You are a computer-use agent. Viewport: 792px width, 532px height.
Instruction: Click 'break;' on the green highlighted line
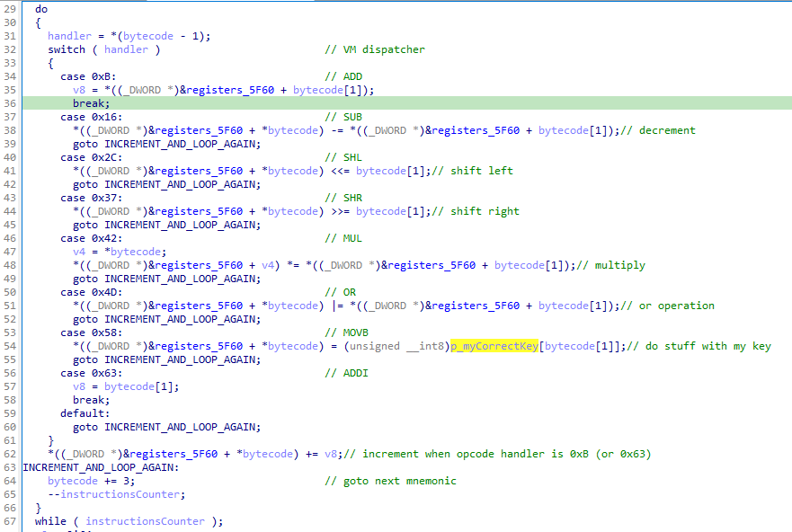pyautogui.click(x=92, y=103)
